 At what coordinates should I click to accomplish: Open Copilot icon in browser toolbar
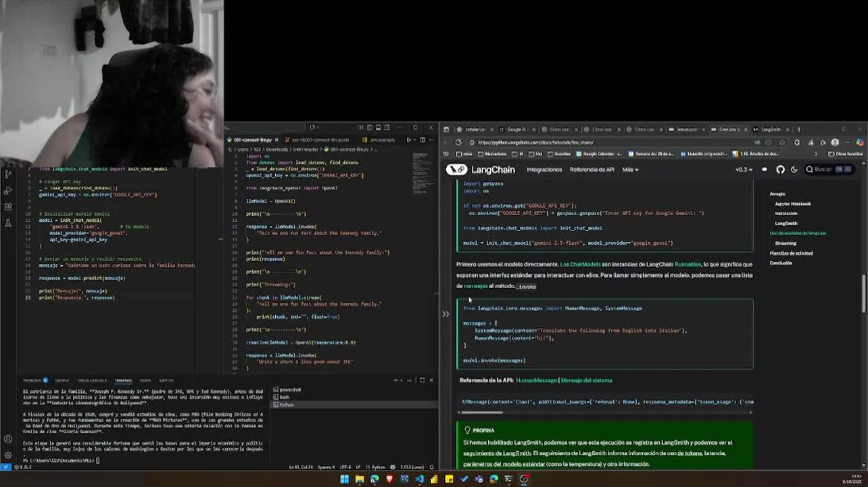click(859, 142)
